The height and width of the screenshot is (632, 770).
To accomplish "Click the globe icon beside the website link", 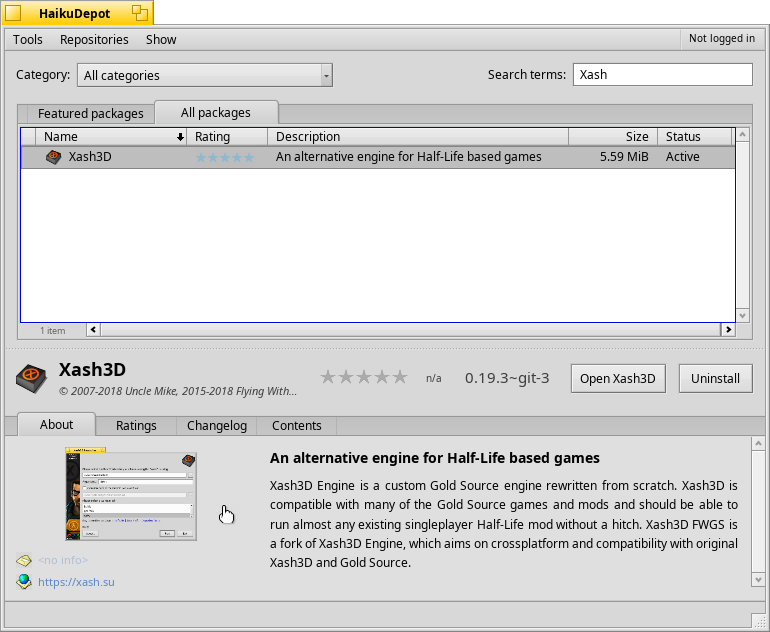I will 24,582.
